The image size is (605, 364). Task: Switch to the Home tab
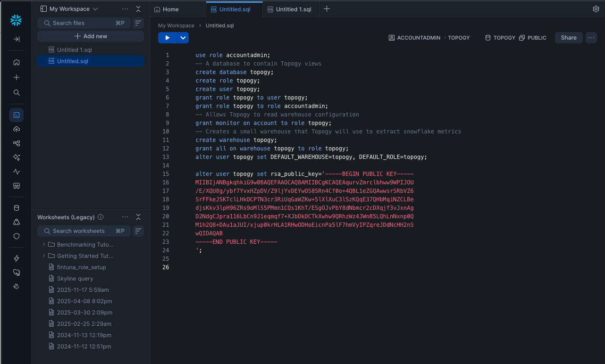click(x=167, y=9)
